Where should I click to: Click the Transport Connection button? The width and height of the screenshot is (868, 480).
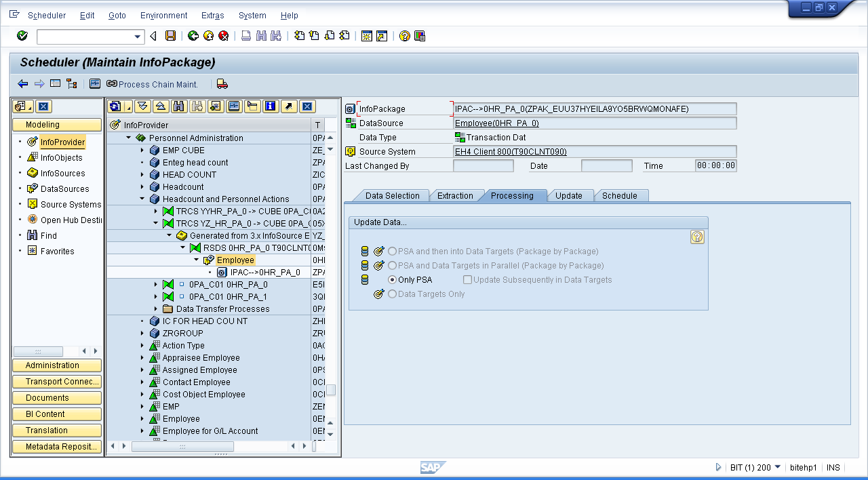point(57,382)
